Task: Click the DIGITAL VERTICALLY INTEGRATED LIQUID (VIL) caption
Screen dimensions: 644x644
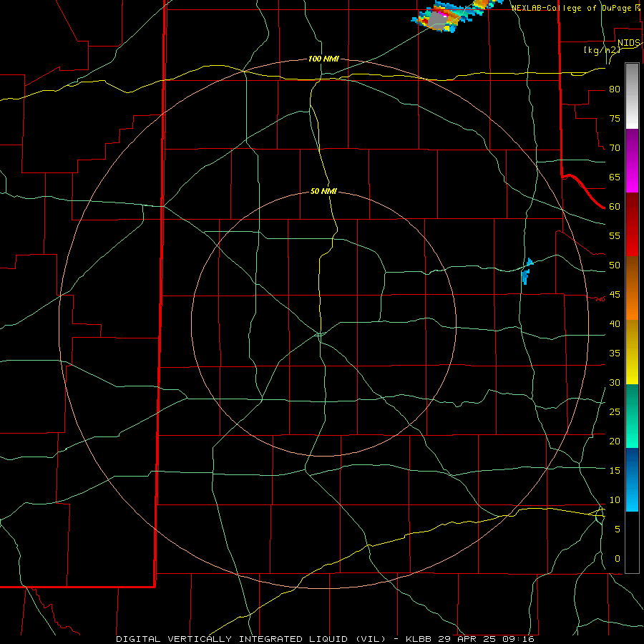Action: click(x=251, y=639)
